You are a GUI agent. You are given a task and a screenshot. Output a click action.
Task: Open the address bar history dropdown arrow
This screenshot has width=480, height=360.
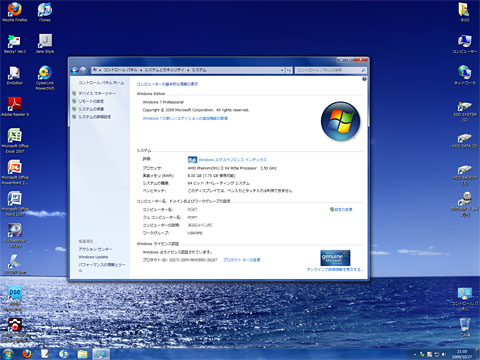click(282, 70)
